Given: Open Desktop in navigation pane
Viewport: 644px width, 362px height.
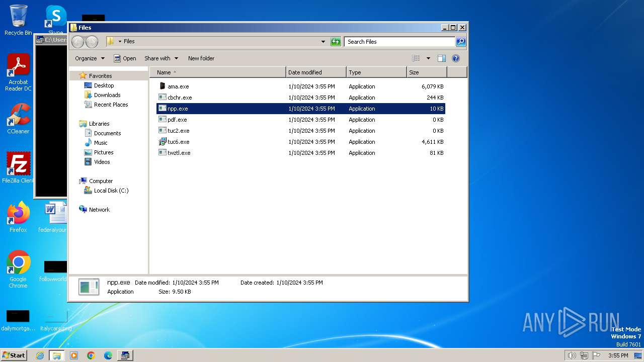Looking at the screenshot, I should coord(104,85).
